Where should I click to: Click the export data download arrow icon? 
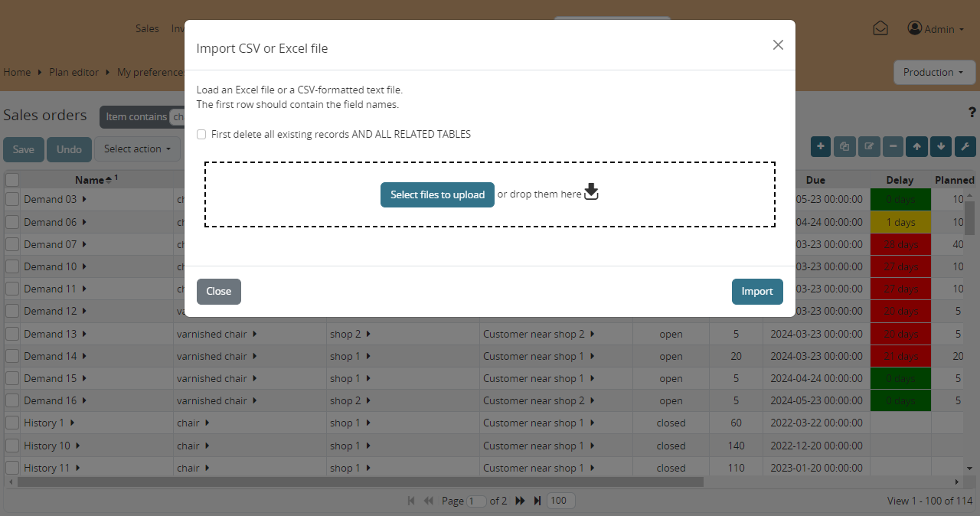[x=941, y=146]
